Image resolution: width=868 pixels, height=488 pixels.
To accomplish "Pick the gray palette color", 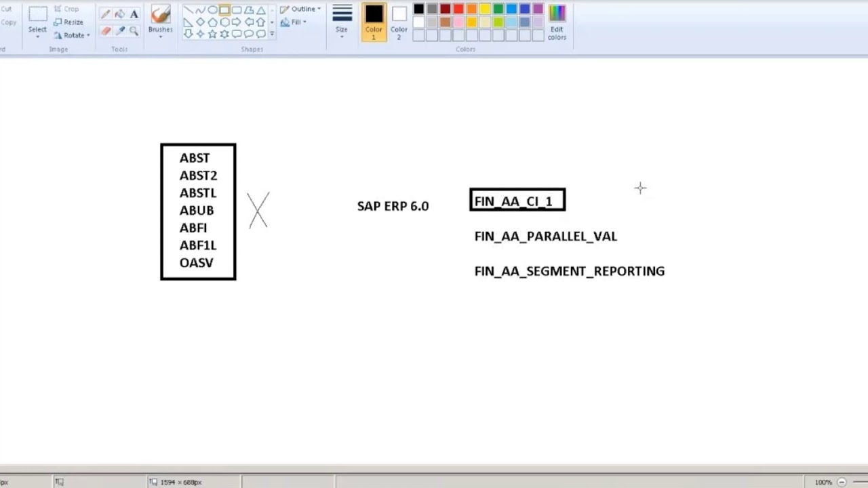I will tap(432, 9).
